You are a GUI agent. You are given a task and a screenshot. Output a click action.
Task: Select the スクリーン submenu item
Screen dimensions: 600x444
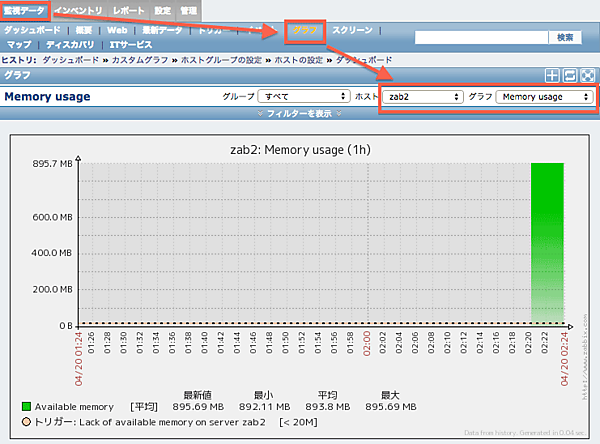coord(352,31)
